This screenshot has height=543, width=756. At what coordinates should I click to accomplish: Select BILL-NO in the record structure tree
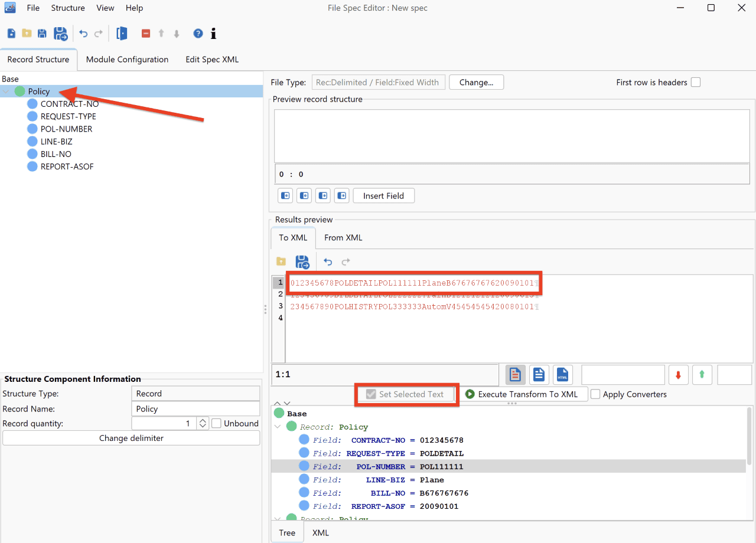click(56, 154)
